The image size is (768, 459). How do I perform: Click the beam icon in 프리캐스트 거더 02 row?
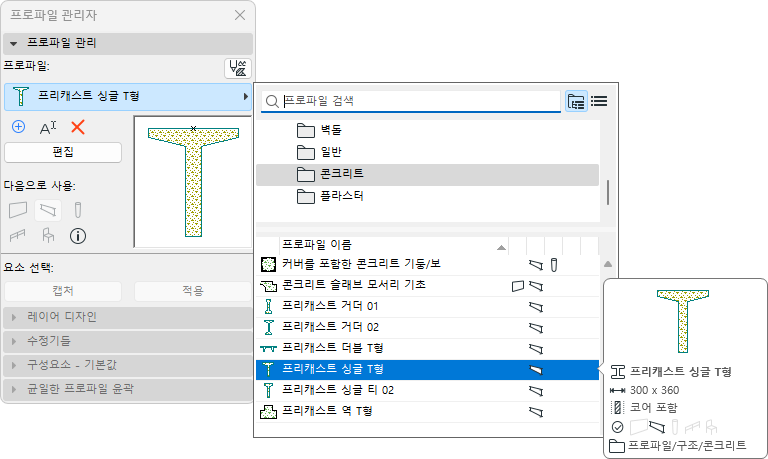click(536, 328)
